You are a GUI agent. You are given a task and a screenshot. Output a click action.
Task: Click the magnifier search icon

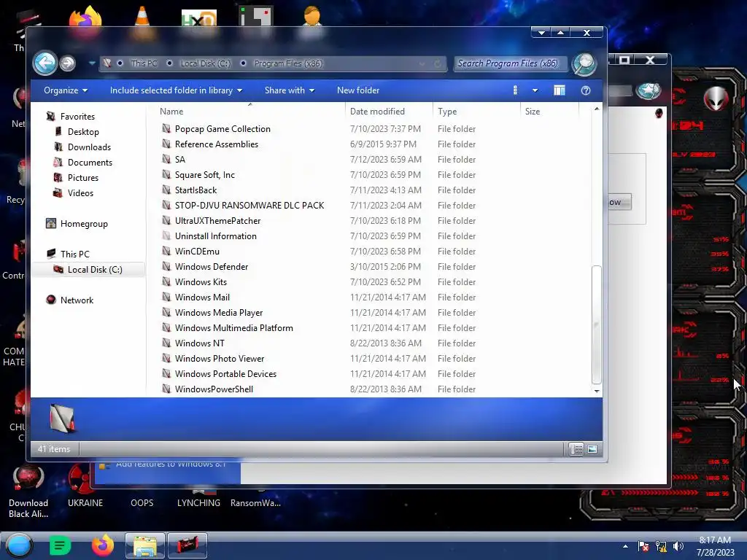(x=584, y=64)
